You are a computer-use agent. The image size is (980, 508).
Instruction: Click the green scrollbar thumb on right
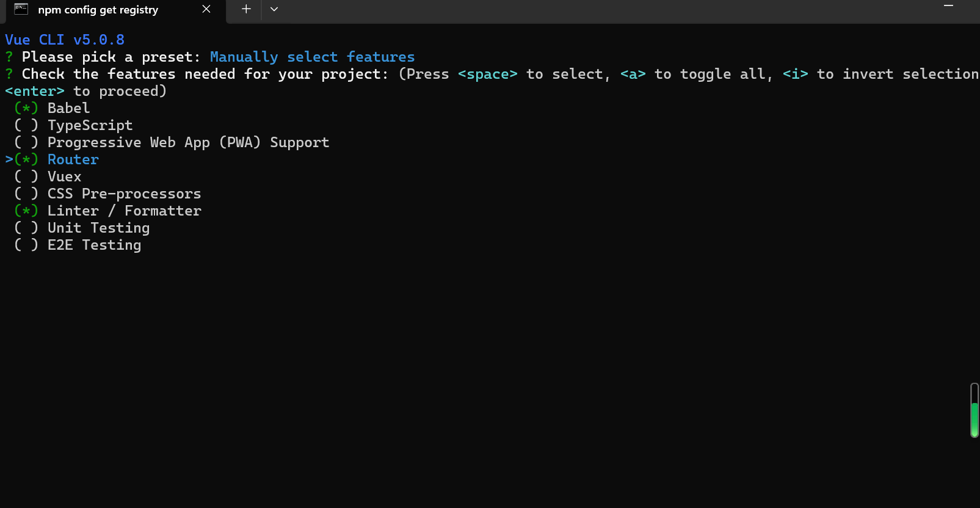975,419
